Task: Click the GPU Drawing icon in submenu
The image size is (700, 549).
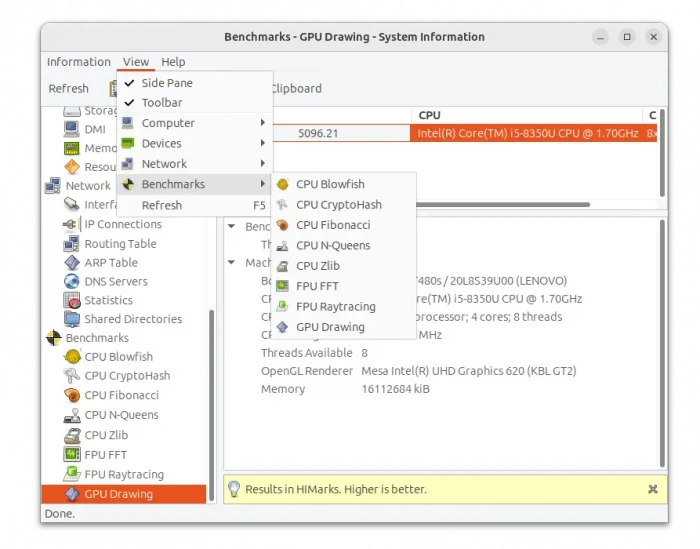Action: point(283,327)
